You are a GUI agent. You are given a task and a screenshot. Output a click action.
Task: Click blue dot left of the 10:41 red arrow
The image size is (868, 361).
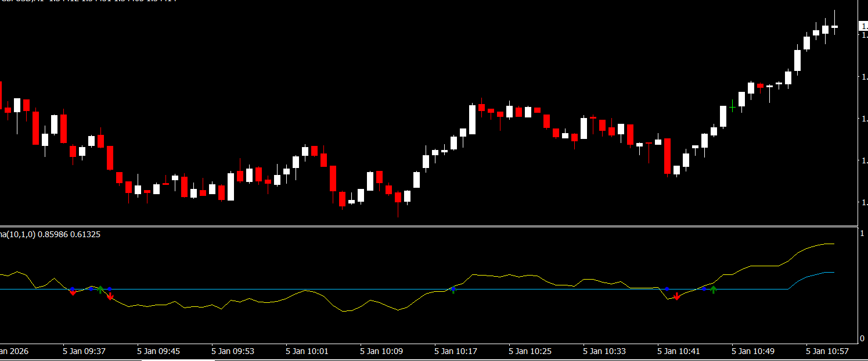tap(667, 289)
